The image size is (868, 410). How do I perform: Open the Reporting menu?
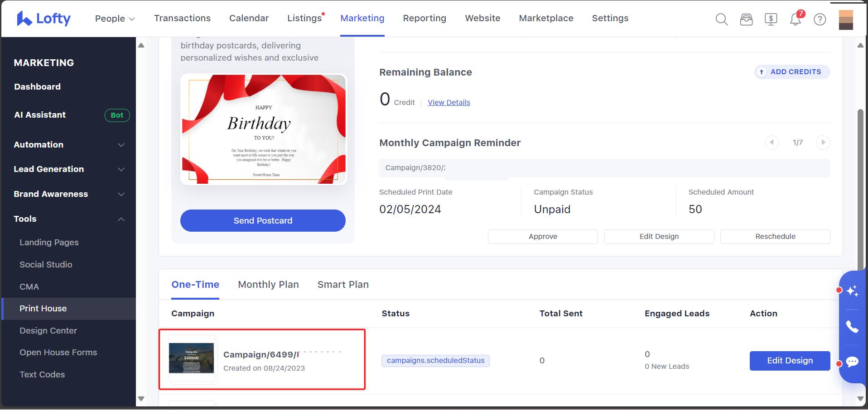click(424, 18)
